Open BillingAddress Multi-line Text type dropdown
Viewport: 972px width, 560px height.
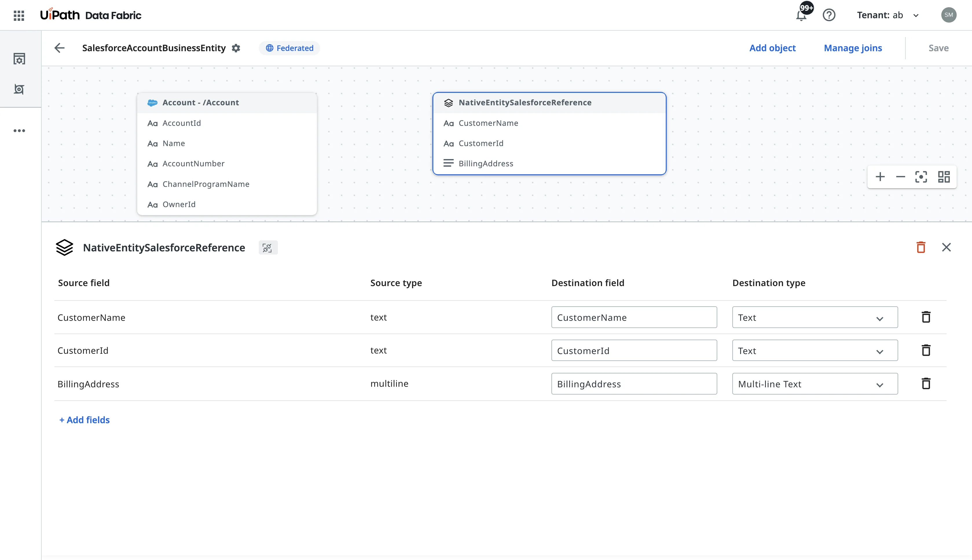coord(815,384)
